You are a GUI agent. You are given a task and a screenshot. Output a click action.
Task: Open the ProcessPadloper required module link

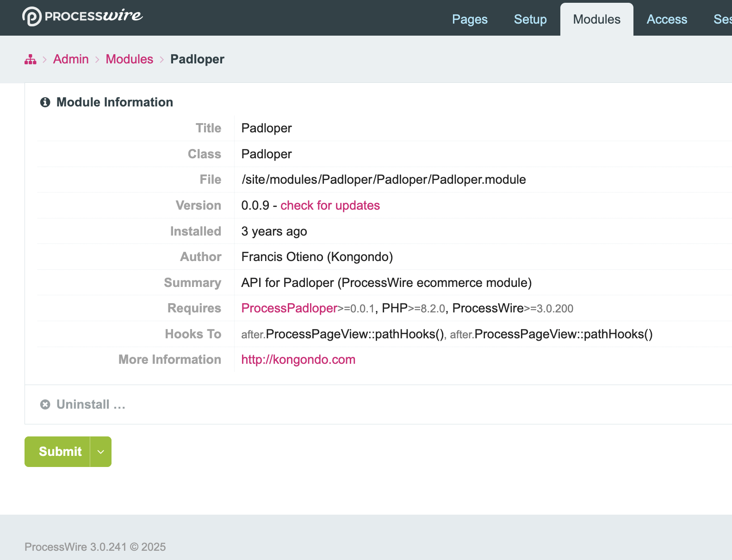(289, 308)
